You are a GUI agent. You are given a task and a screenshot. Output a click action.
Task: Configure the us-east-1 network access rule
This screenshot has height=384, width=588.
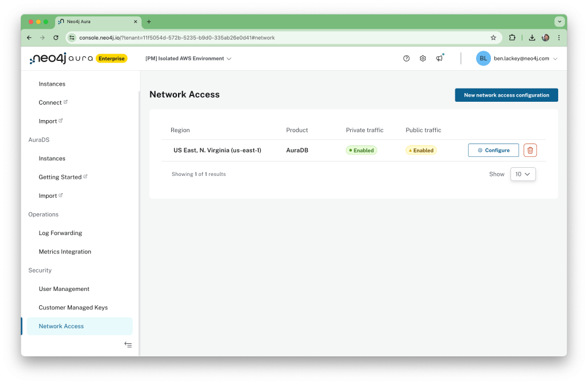493,150
